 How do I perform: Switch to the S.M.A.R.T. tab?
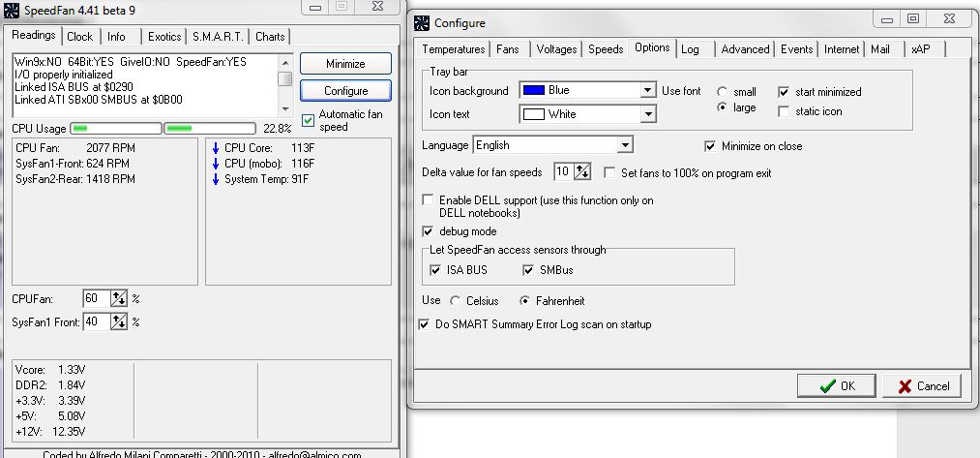(x=218, y=37)
